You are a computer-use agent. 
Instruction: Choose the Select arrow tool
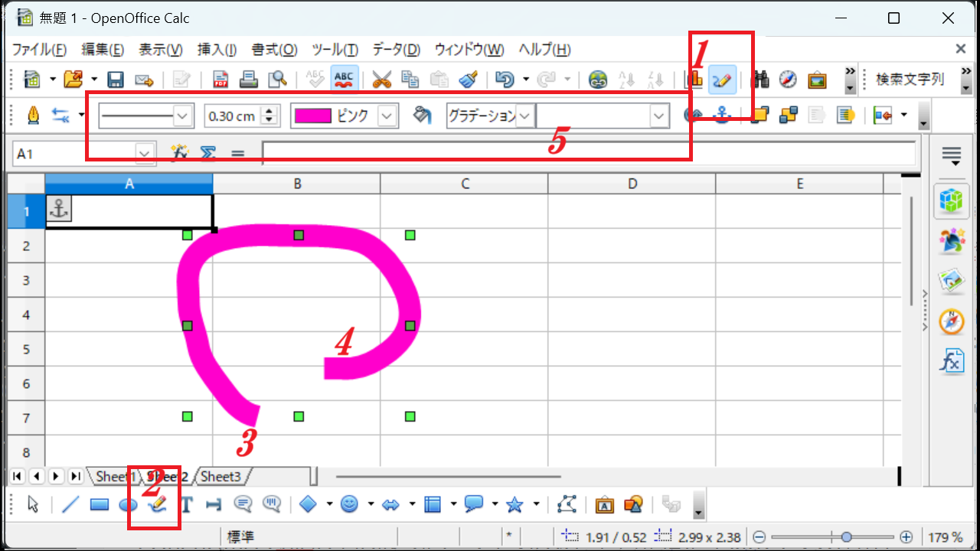32,504
